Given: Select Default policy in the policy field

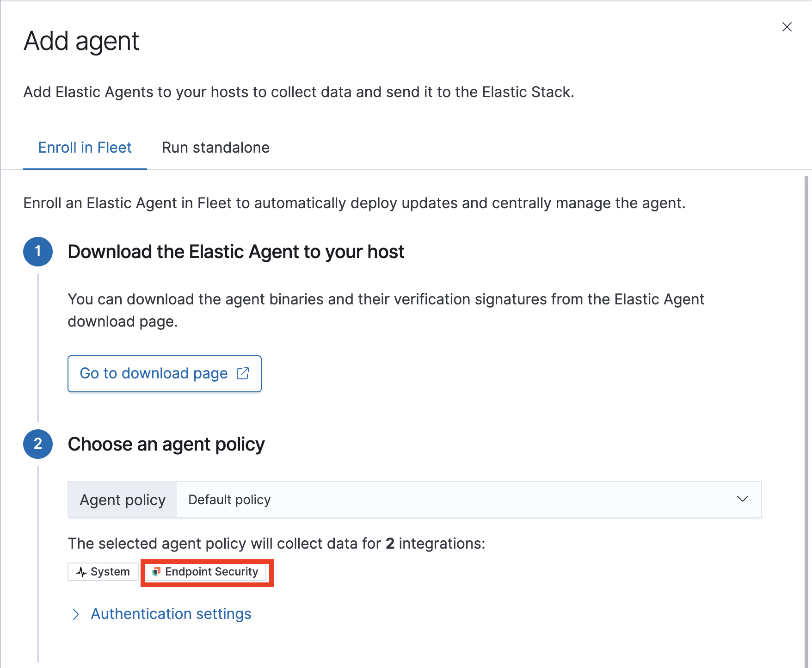Looking at the screenshot, I should coord(229,500).
